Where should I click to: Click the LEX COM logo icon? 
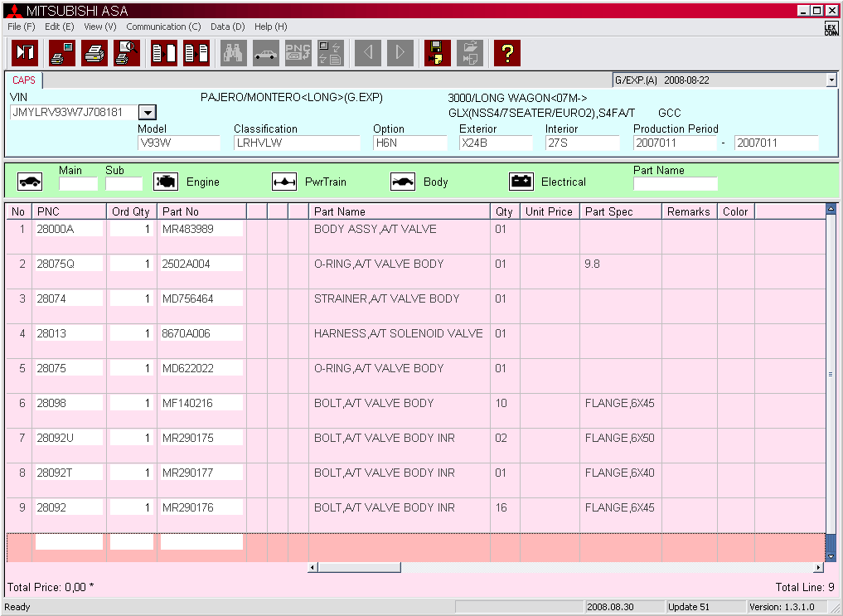point(831,29)
